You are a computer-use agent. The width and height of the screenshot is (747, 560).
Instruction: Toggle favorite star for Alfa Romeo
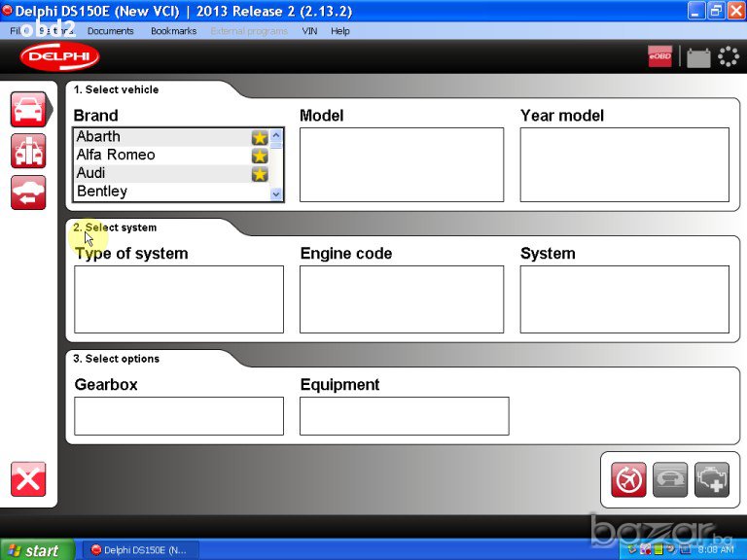260,156
